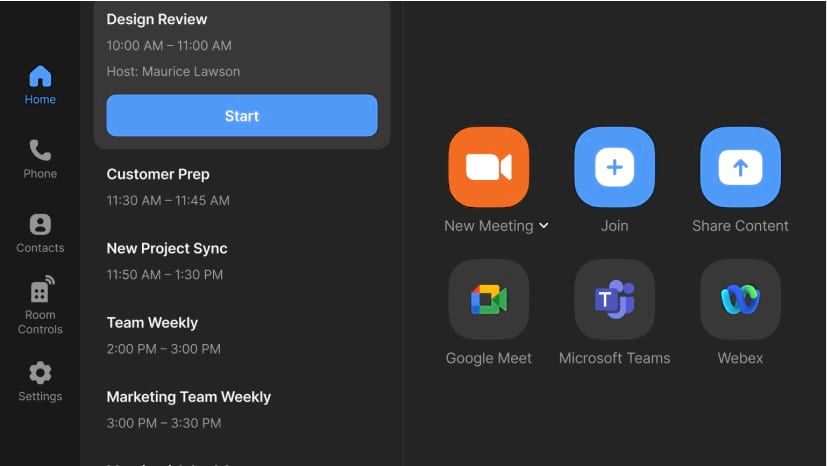
Task: Expand the New Meeting dropdown chevron
Action: (x=544, y=226)
